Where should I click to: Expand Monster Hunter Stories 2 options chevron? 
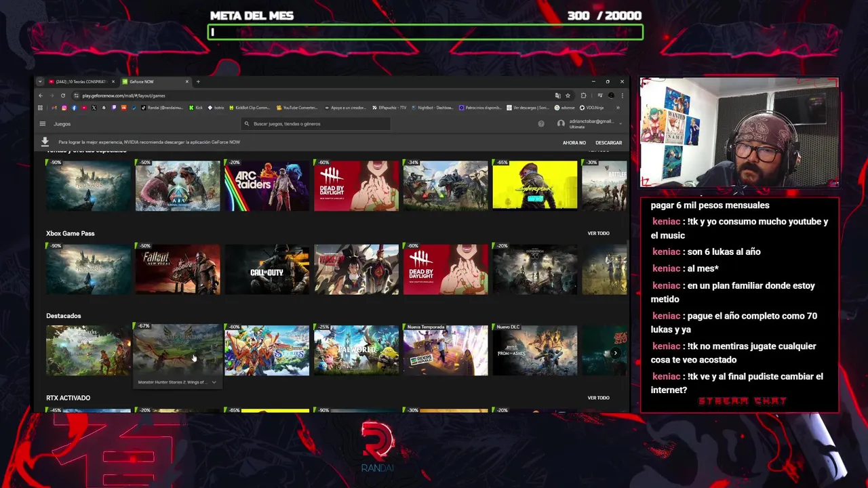click(x=214, y=382)
